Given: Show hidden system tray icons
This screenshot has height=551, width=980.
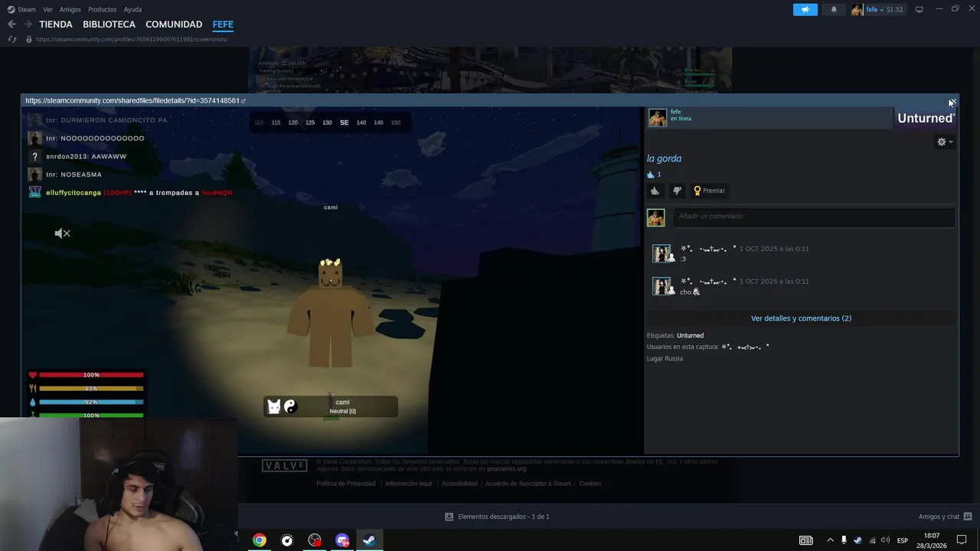Looking at the screenshot, I should [830, 540].
